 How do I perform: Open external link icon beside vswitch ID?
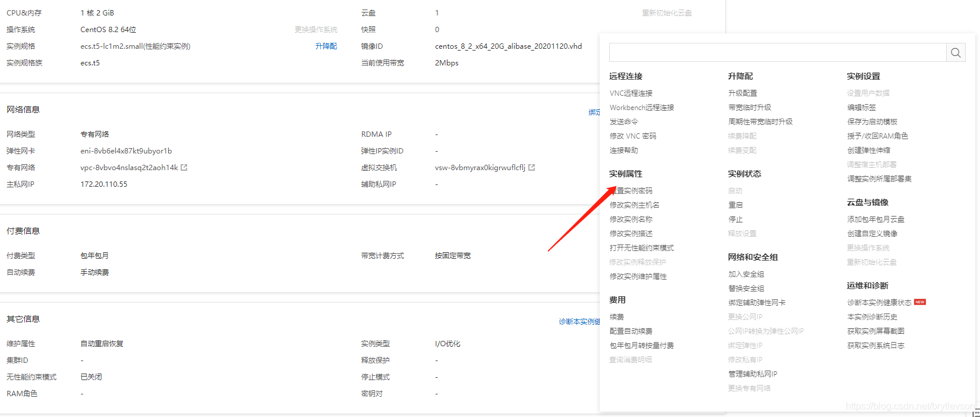[532, 168]
